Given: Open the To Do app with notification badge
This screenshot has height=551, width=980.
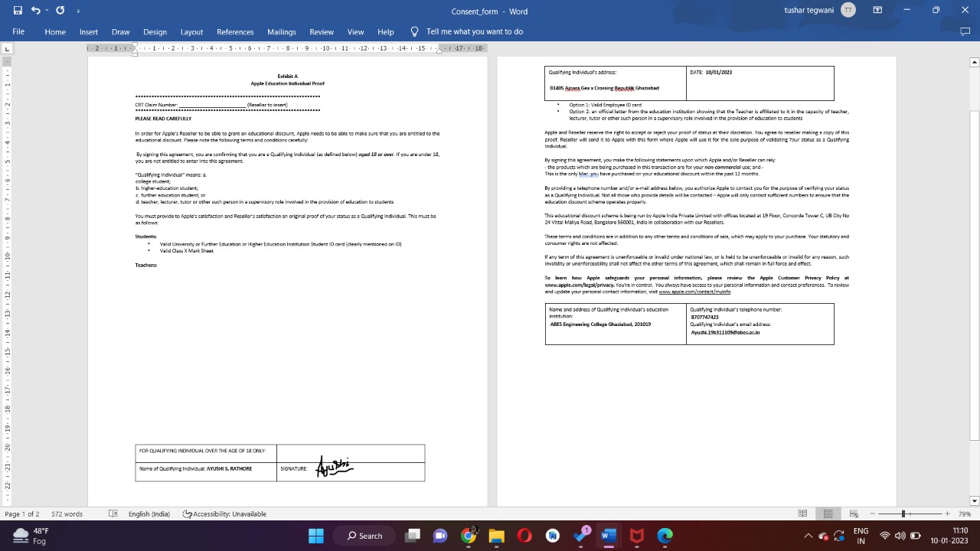Looking at the screenshot, I should 580,536.
